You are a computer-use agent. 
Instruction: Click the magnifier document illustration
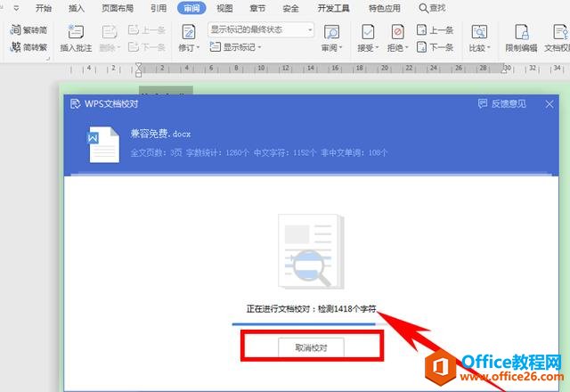pyautogui.click(x=311, y=251)
